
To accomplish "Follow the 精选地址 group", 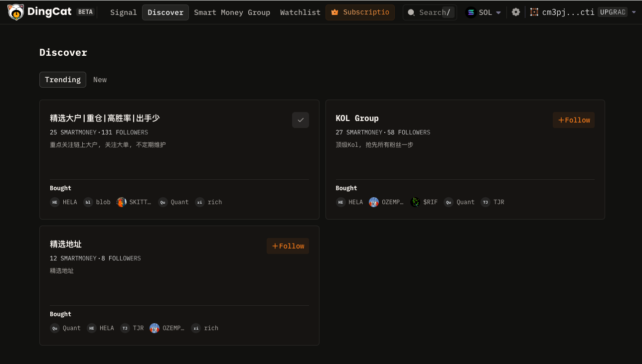I will pos(288,246).
